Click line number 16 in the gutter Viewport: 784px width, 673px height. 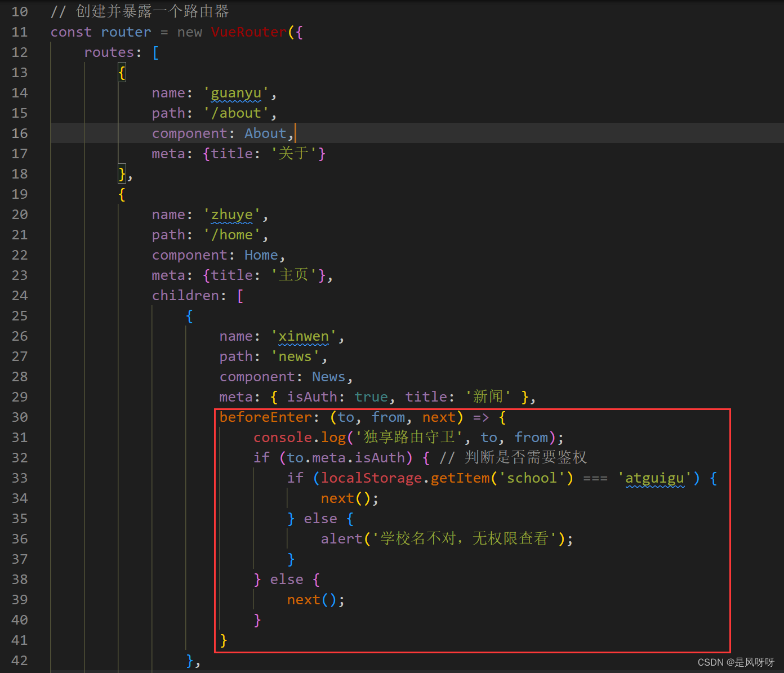pos(20,133)
